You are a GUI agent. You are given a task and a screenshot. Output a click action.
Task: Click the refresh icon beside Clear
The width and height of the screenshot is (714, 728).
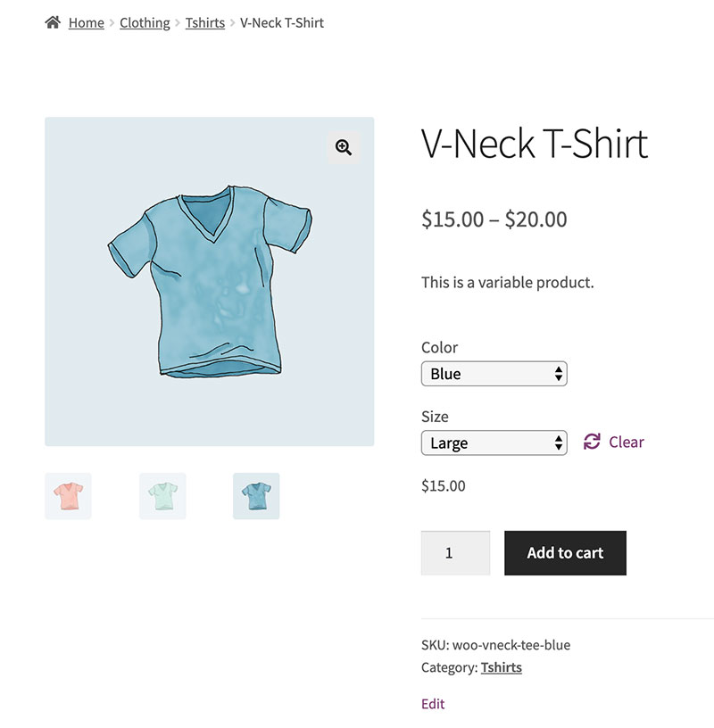[x=592, y=442]
